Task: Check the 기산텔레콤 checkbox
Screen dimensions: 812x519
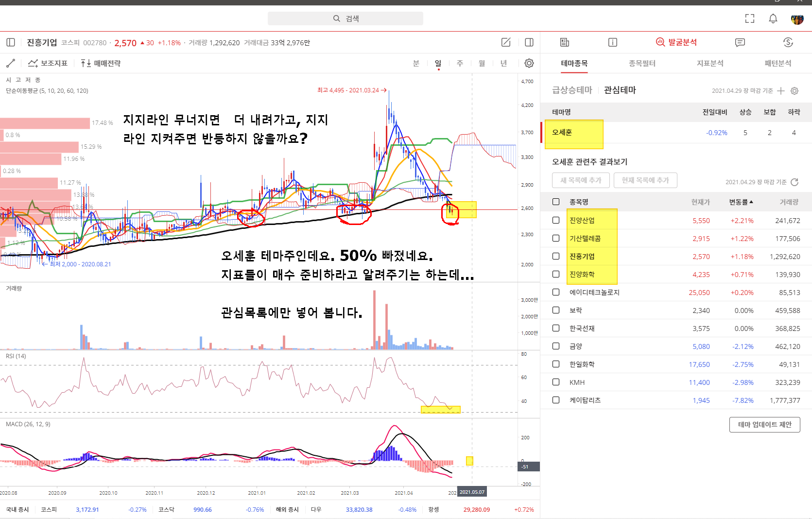Action: click(x=556, y=238)
